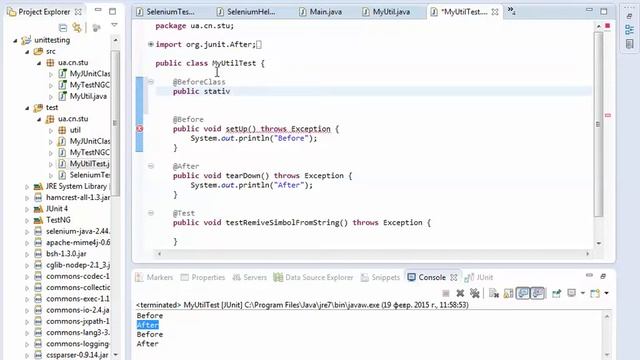Select MyUtilTest.j file in tree

84,164
